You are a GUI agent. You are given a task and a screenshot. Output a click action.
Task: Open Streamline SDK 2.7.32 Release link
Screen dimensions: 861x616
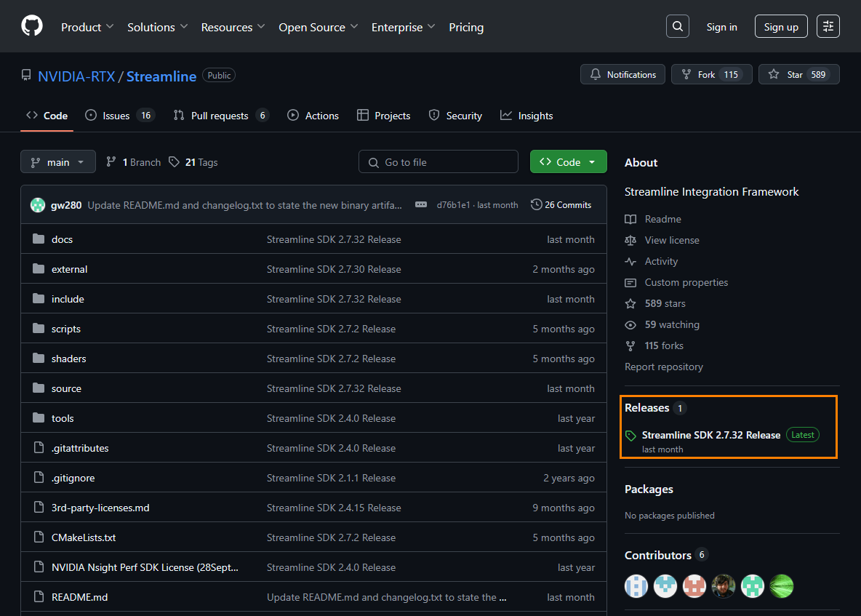click(711, 435)
